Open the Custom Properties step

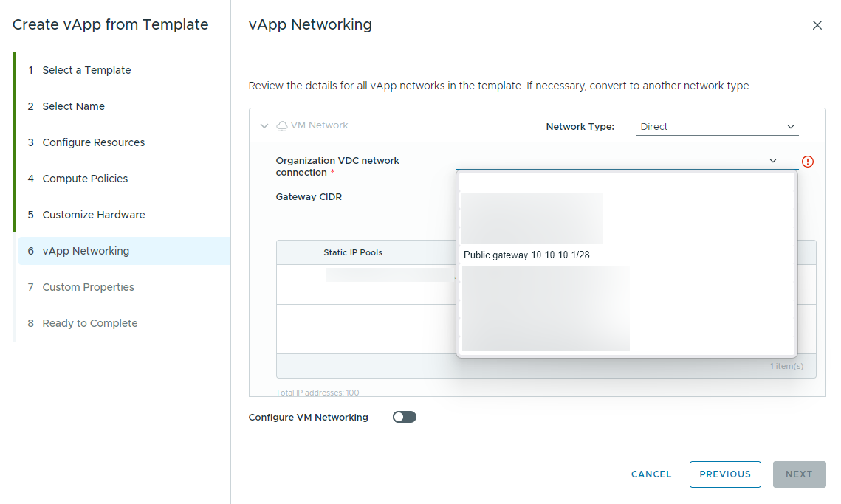coord(86,286)
